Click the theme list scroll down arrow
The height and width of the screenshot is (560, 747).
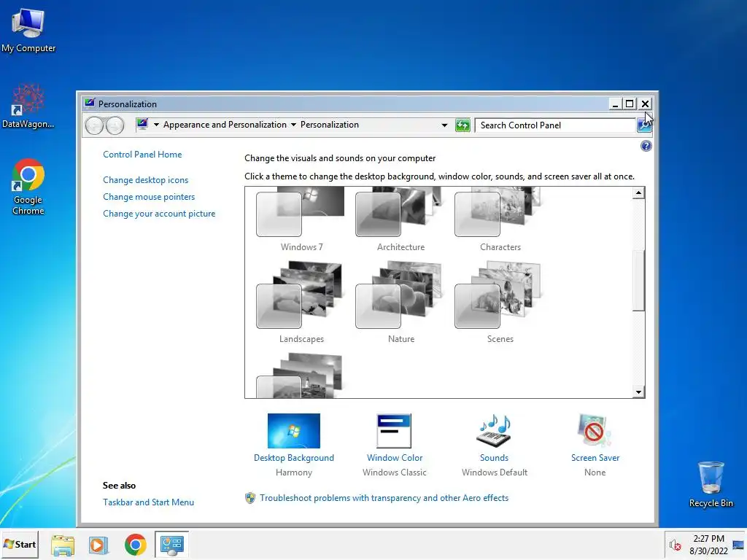click(638, 392)
